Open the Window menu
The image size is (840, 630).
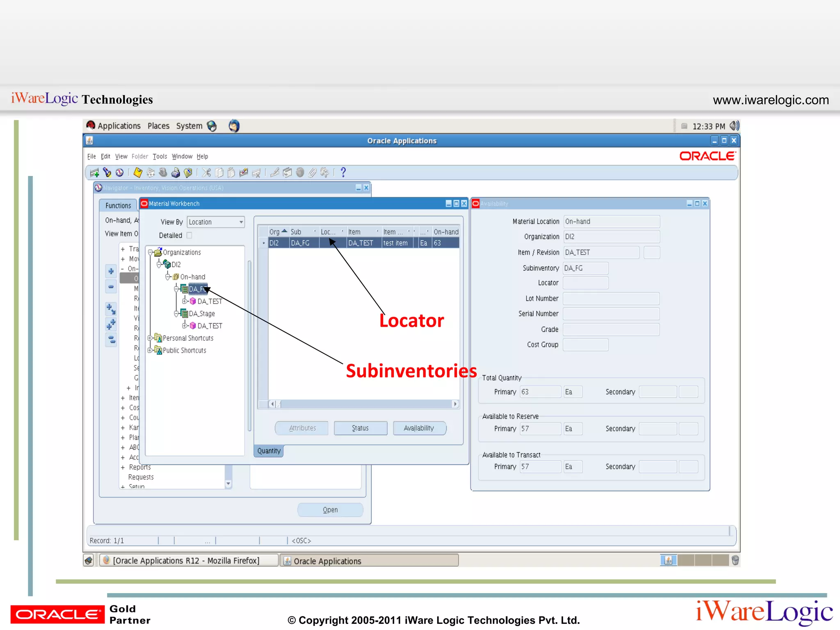(182, 156)
